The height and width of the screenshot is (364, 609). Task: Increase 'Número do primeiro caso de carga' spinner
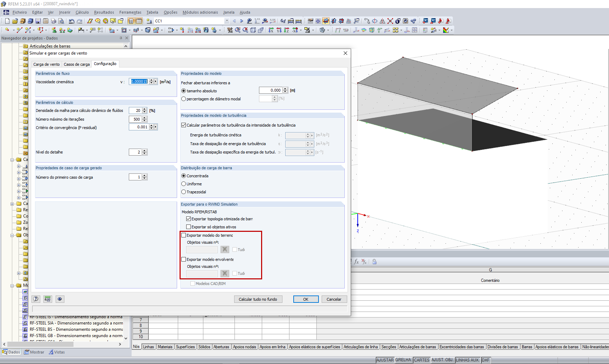click(145, 176)
